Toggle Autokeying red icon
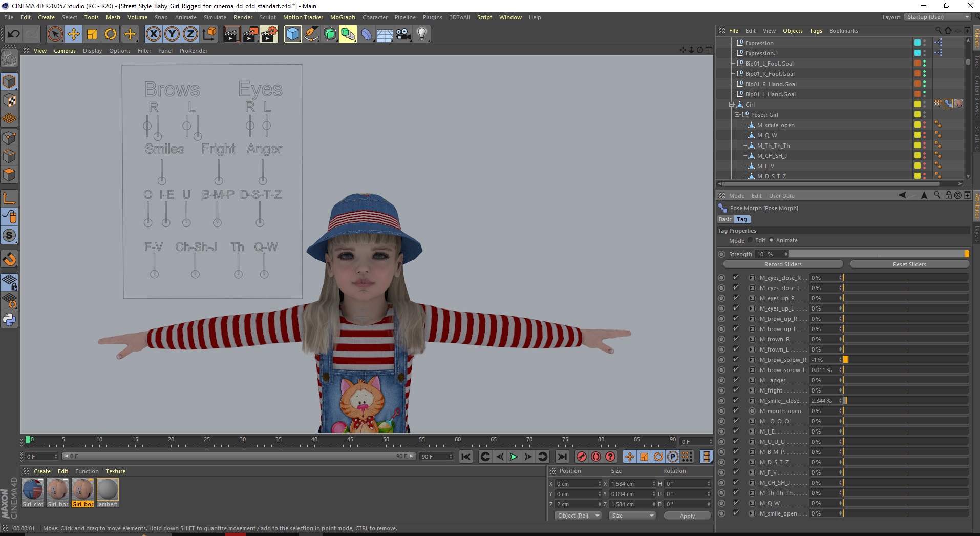 596,457
